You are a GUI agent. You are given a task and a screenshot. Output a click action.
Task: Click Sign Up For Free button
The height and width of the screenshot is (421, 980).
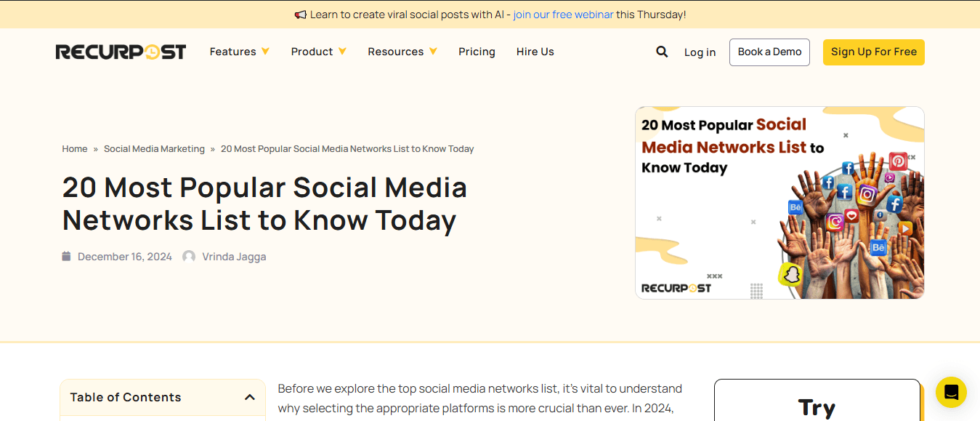[x=873, y=52]
